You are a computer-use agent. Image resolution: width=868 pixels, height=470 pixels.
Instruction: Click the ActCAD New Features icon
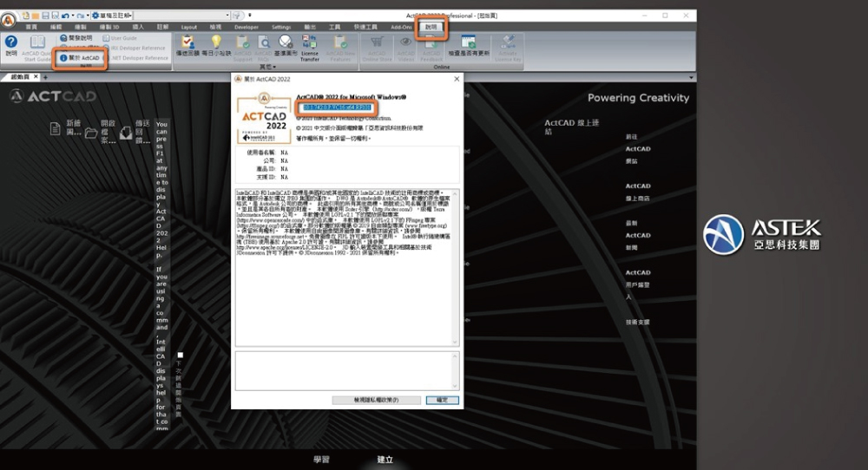(x=340, y=48)
